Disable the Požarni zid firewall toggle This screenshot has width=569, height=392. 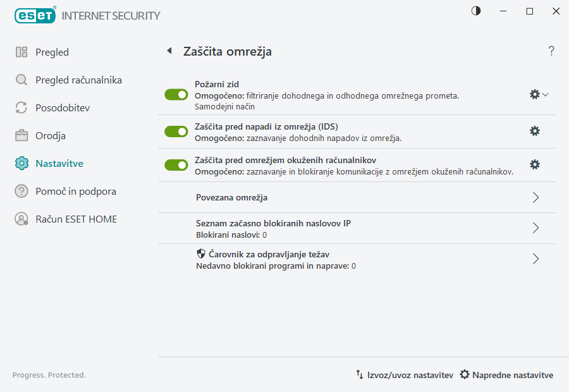[176, 94]
